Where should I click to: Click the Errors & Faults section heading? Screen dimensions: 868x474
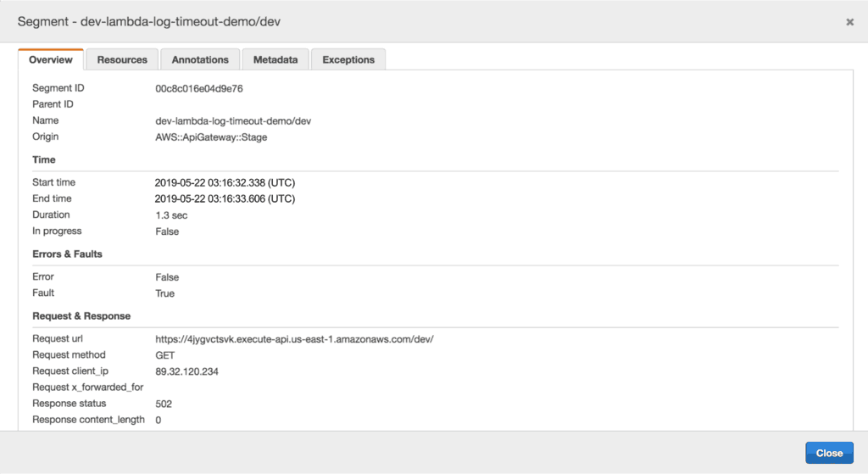click(68, 254)
